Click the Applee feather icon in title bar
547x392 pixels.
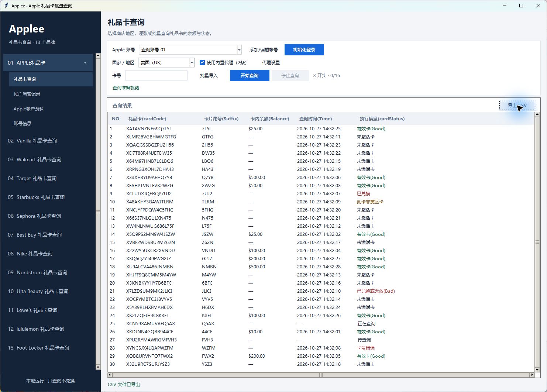pos(6,6)
